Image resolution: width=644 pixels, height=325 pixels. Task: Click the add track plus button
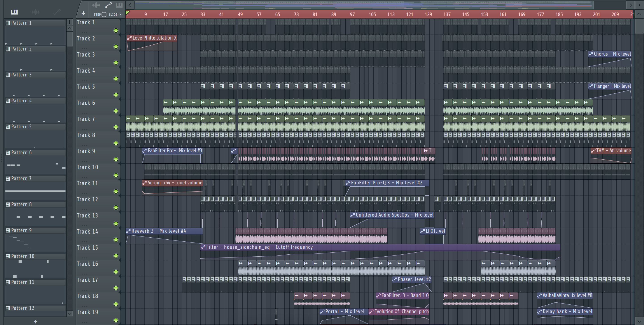tap(83, 13)
